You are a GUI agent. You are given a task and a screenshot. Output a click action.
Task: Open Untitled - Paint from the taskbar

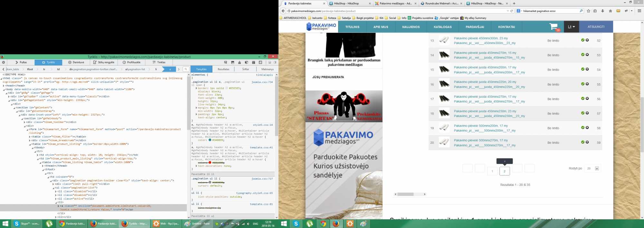click(x=197, y=223)
